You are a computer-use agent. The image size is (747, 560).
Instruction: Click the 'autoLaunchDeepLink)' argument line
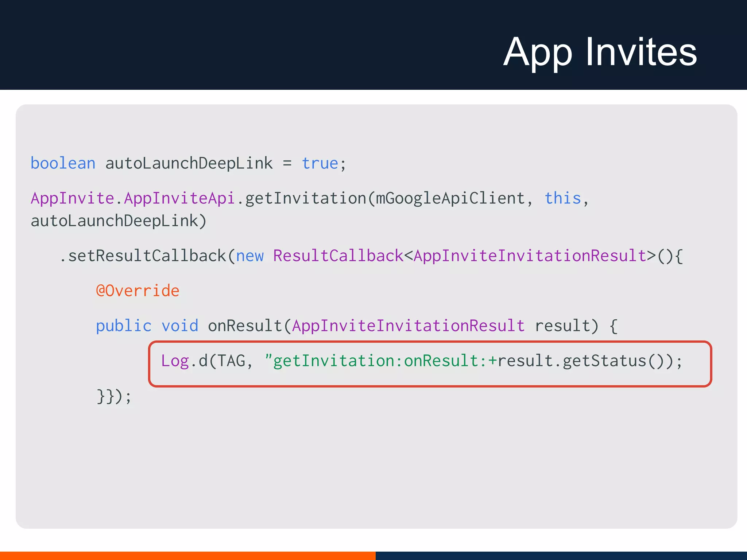click(x=119, y=221)
